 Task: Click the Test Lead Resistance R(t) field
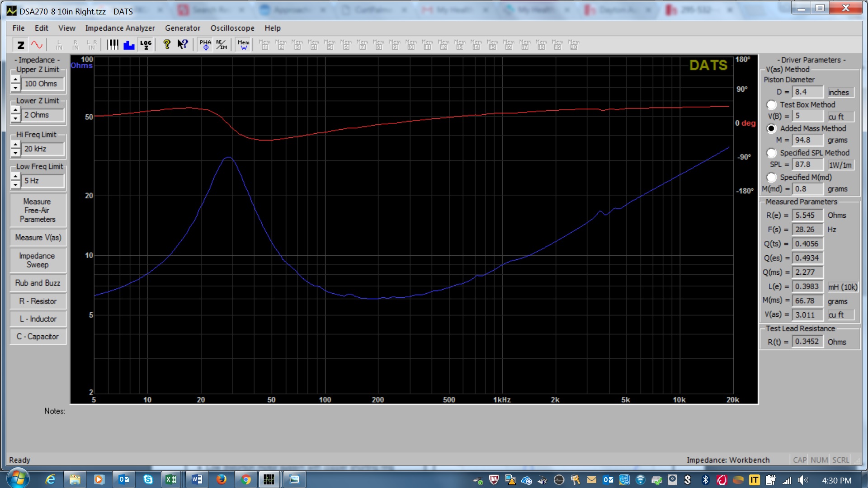(808, 342)
